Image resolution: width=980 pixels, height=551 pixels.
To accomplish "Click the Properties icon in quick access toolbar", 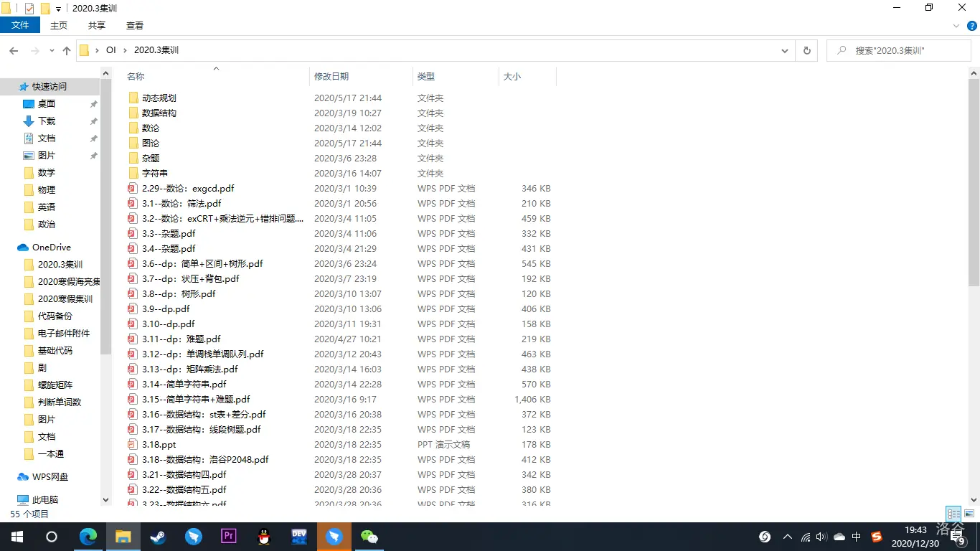I will point(29,9).
